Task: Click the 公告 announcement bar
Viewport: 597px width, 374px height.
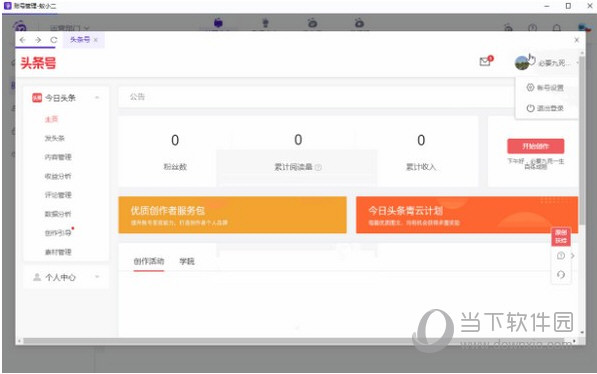Action: [317, 97]
